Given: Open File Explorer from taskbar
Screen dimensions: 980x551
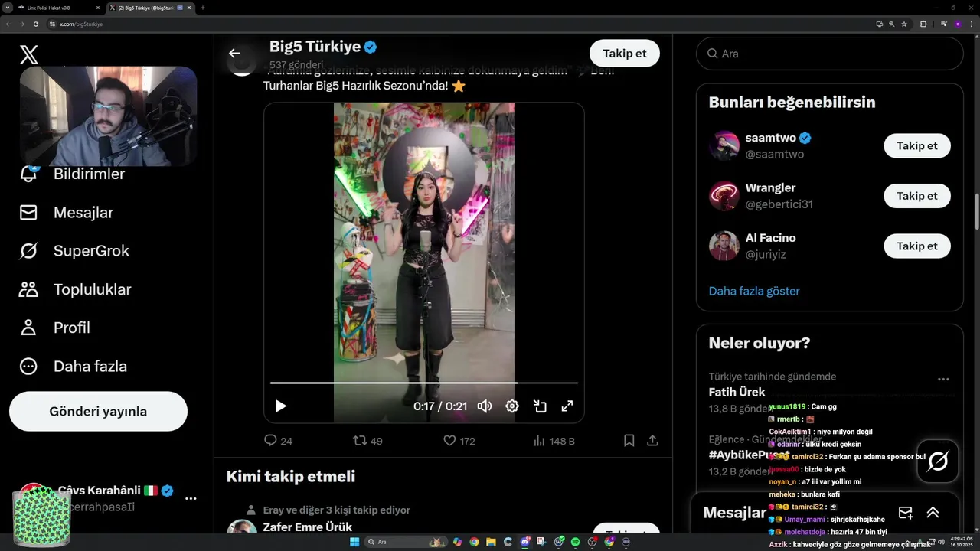Looking at the screenshot, I should click(x=491, y=542).
